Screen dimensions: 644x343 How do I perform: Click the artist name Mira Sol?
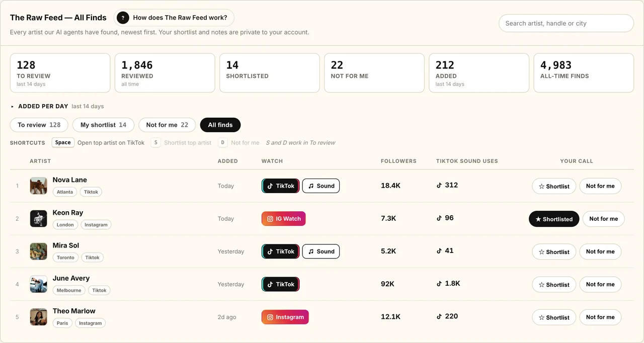coord(66,245)
